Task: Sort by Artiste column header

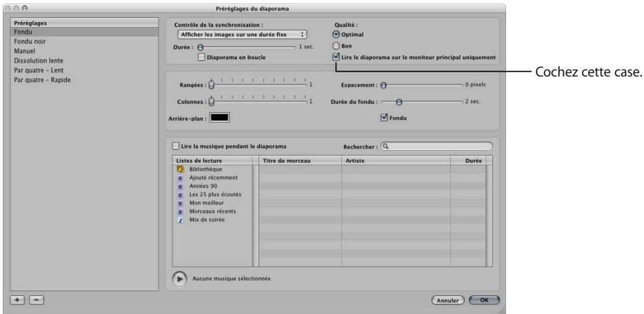Action: (x=396, y=161)
